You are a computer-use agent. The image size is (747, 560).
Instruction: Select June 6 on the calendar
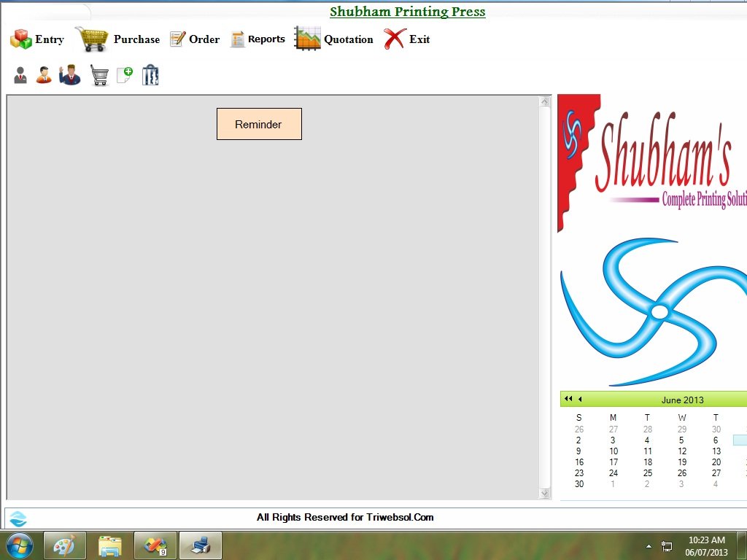click(x=716, y=440)
